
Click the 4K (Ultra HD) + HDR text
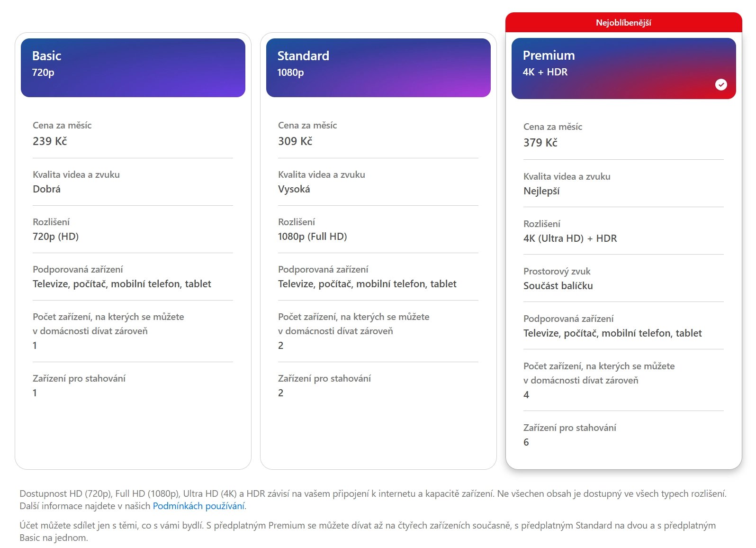(x=570, y=238)
